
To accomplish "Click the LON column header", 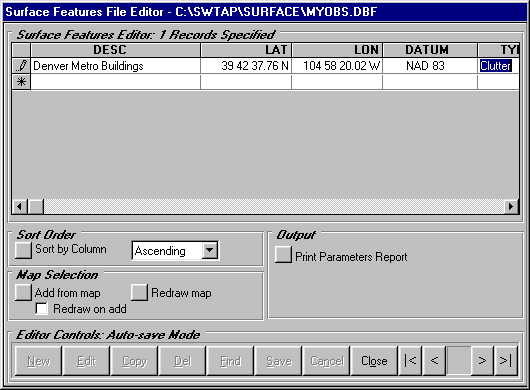I will pyautogui.click(x=337, y=50).
